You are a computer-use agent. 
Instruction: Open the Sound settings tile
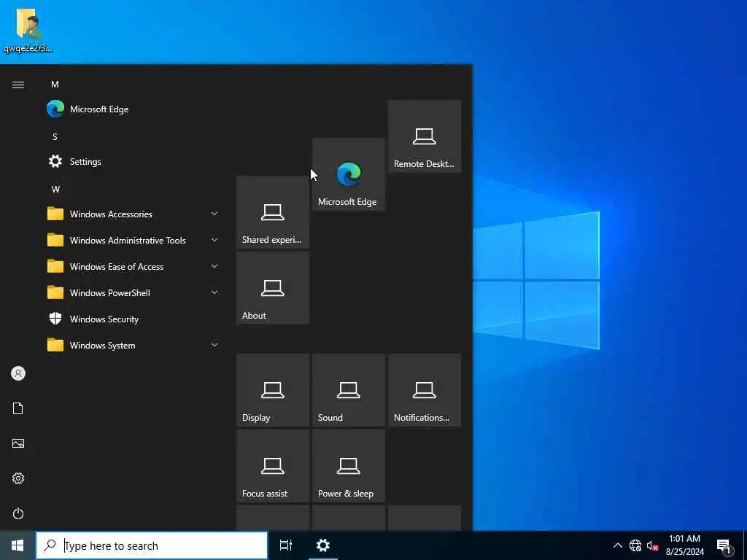click(348, 390)
